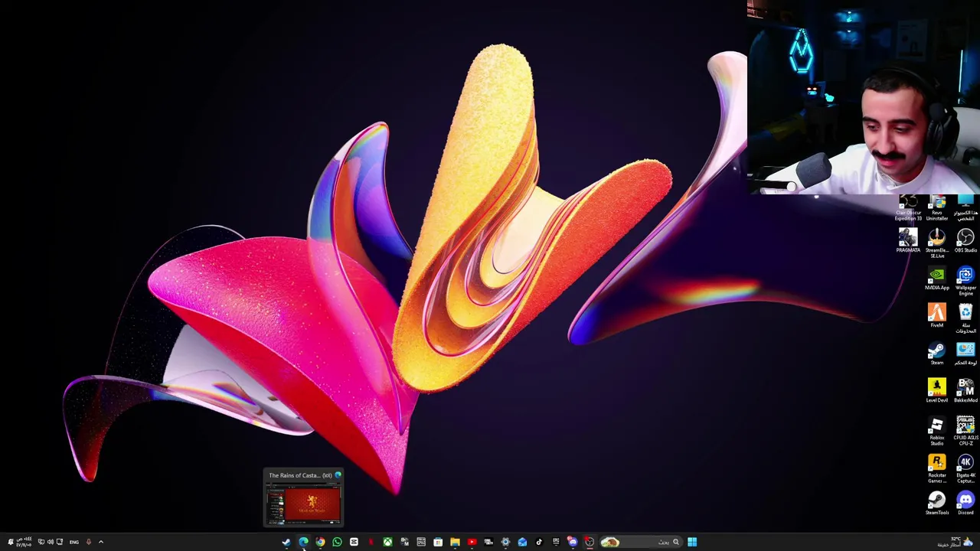Open the volume speaker tray icon
This screenshot has width=980, height=551.
click(x=51, y=542)
